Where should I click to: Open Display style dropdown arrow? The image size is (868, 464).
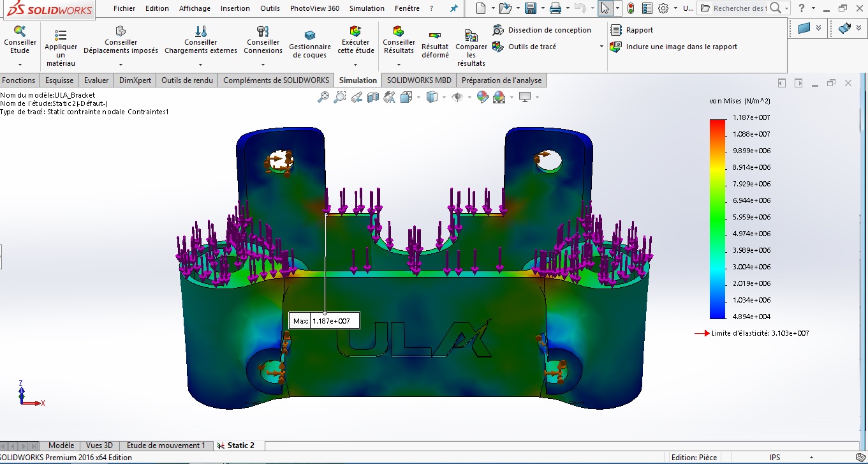[x=444, y=98]
